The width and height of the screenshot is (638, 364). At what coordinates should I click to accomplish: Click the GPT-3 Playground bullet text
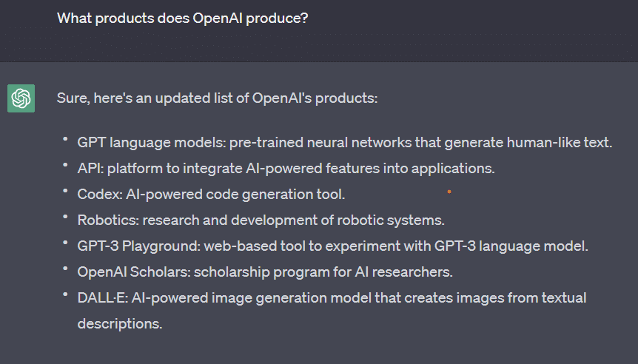pos(333,246)
